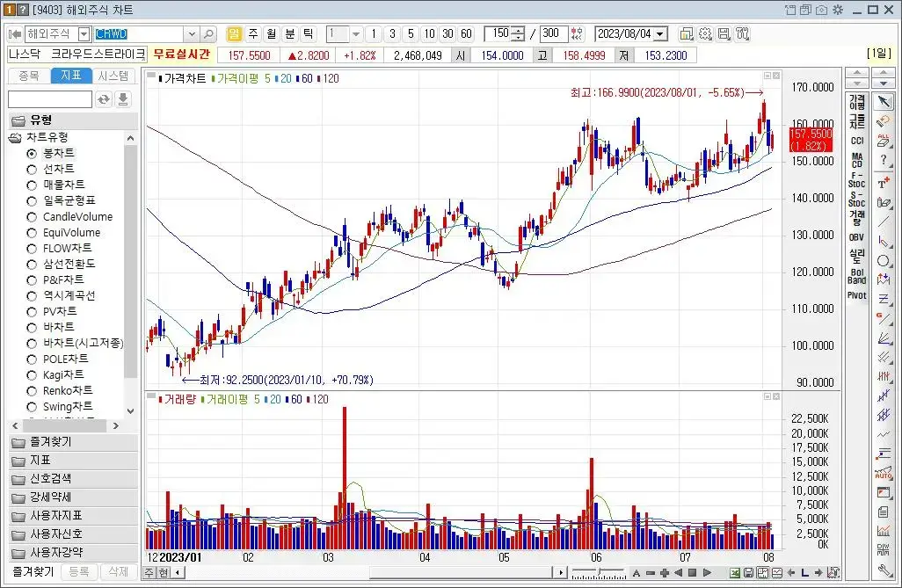Click the bottom bar floppy save icon
Screen dimensions: 902x588
tap(748, 572)
